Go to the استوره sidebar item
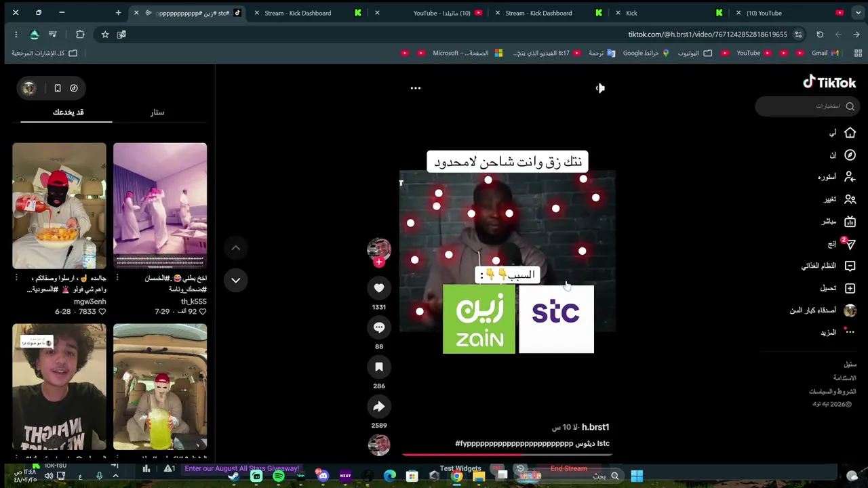868x488 pixels. 837,177
